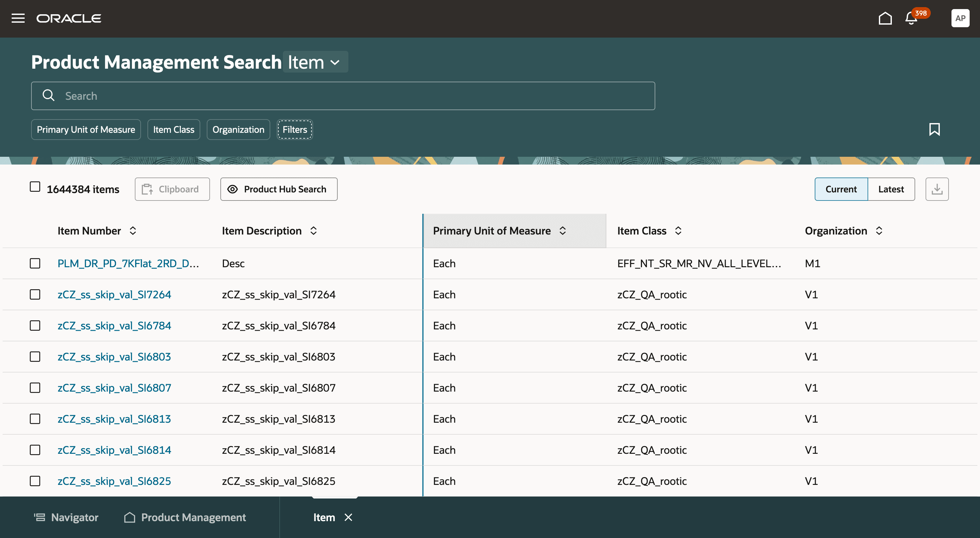The height and width of the screenshot is (538, 980).
Task: Switch to Latest version view
Action: (x=891, y=189)
